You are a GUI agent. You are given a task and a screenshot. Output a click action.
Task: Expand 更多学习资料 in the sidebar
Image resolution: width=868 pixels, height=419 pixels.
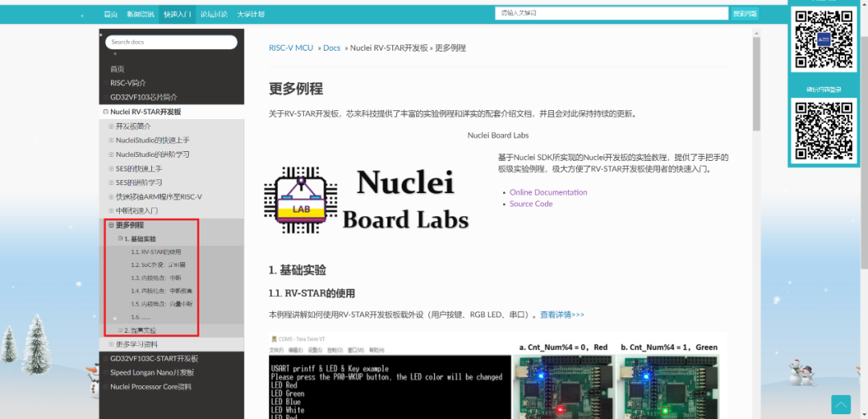(x=111, y=345)
